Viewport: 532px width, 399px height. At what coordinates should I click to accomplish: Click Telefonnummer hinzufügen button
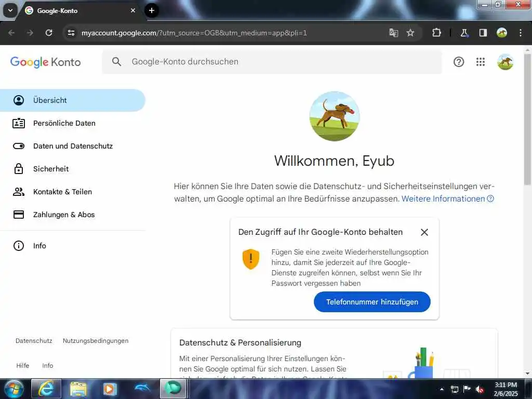372,302
